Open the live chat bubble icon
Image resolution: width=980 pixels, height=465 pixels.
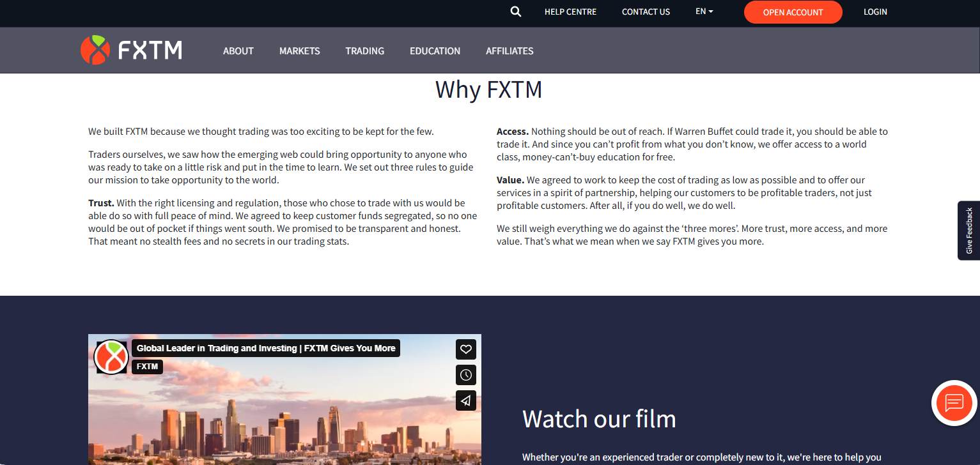pos(954,403)
